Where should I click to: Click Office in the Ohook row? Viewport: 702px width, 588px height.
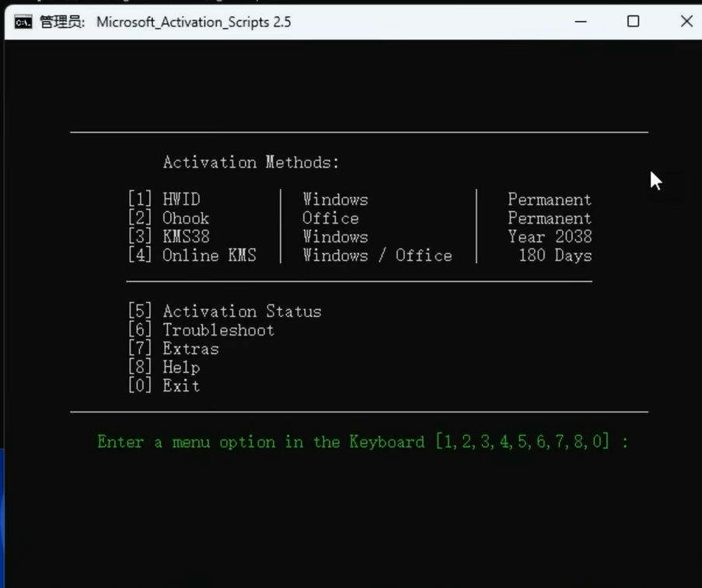pyautogui.click(x=330, y=218)
